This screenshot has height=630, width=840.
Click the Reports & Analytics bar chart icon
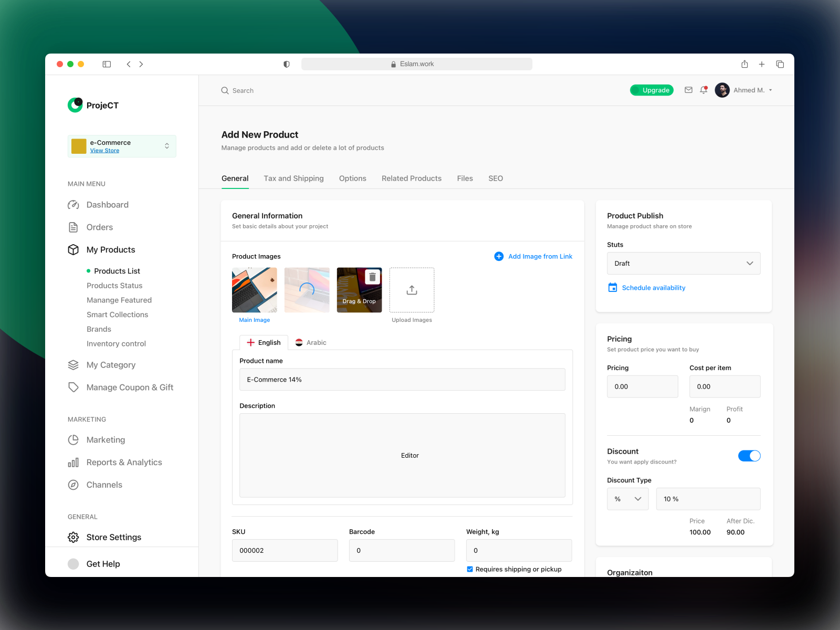point(73,463)
